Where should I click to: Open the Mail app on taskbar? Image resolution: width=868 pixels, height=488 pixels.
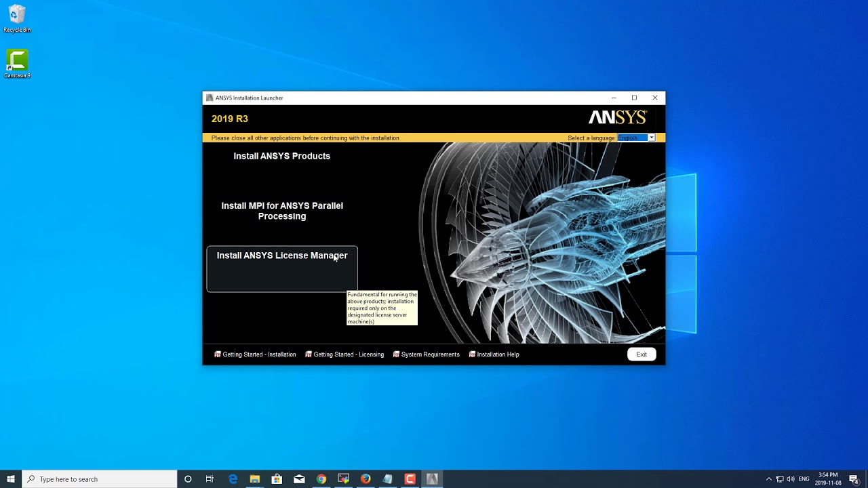[x=299, y=479]
